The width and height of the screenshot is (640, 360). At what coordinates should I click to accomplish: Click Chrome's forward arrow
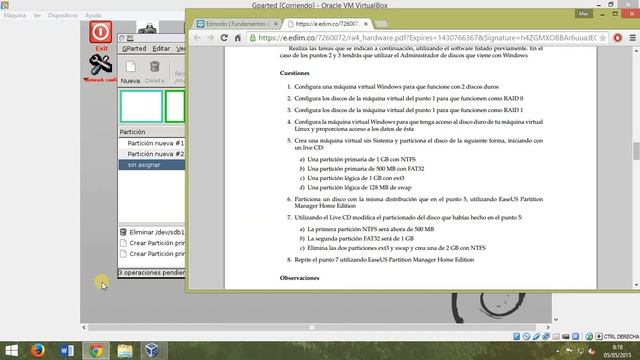coord(210,38)
